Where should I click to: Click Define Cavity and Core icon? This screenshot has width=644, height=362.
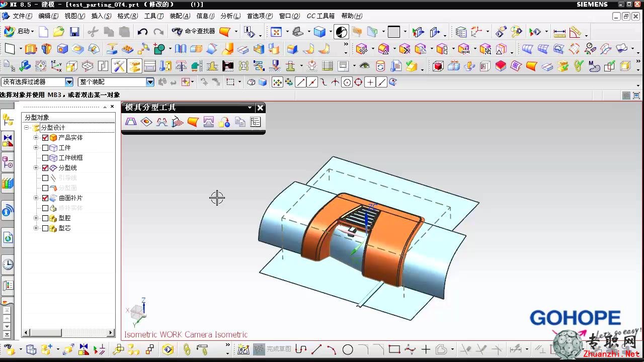pos(209,122)
